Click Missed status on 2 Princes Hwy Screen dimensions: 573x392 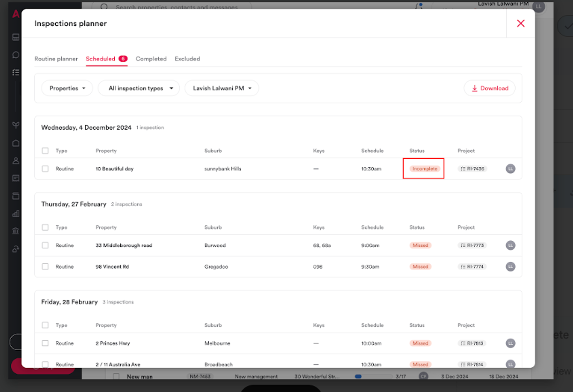[x=420, y=343]
